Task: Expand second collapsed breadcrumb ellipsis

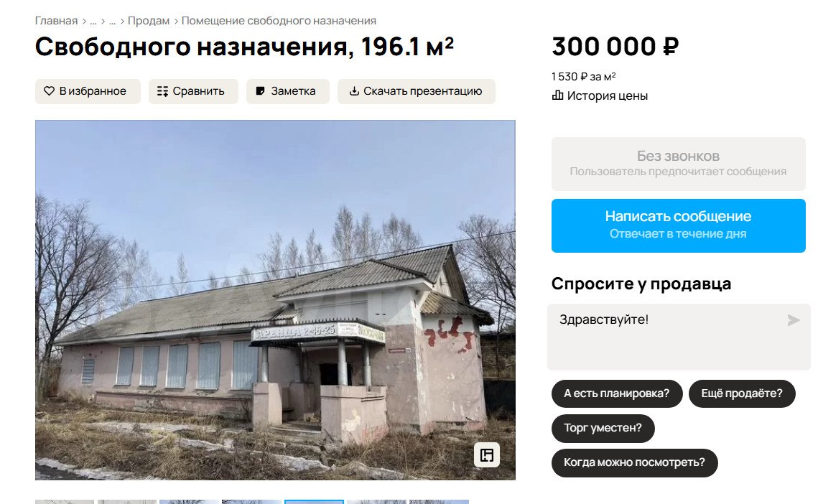Action: (112, 21)
